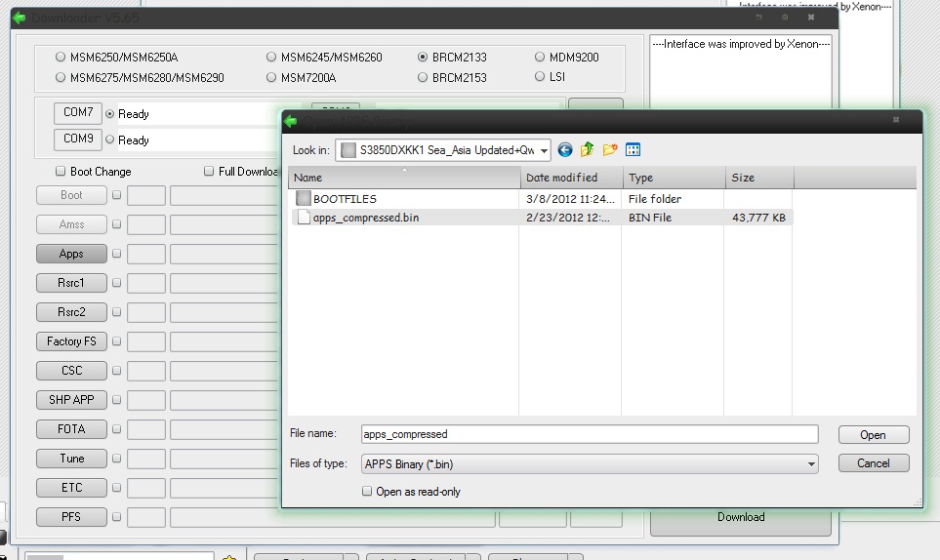Screen dimensions: 940x560
Task: Open the View menu icon
Action: [633, 150]
